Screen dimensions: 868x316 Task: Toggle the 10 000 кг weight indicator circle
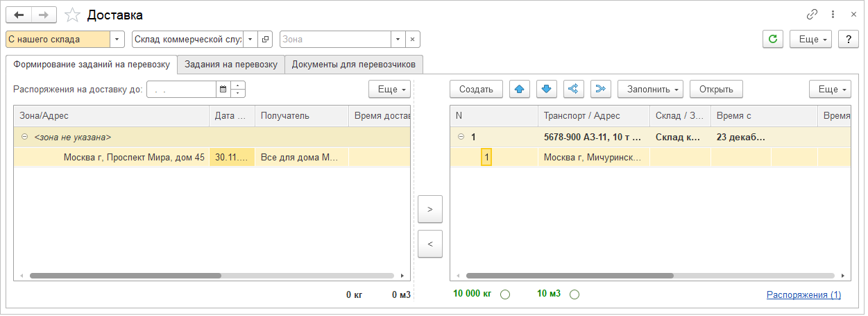(505, 294)
